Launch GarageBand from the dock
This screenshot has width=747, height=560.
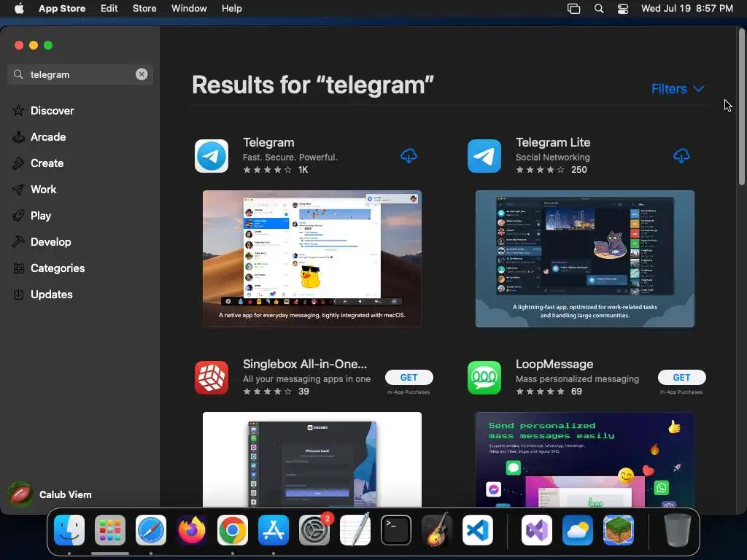(x=437, y=530)
